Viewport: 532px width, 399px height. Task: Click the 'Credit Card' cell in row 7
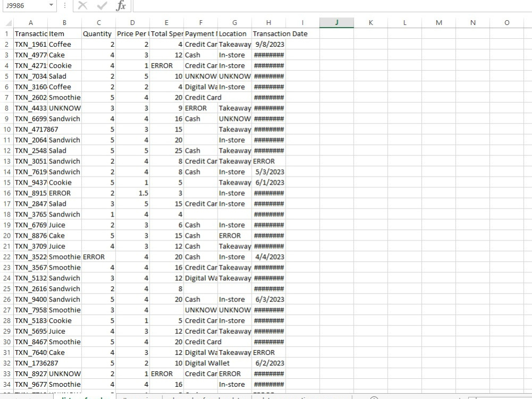pyautogui.click(x=203, y=97)
